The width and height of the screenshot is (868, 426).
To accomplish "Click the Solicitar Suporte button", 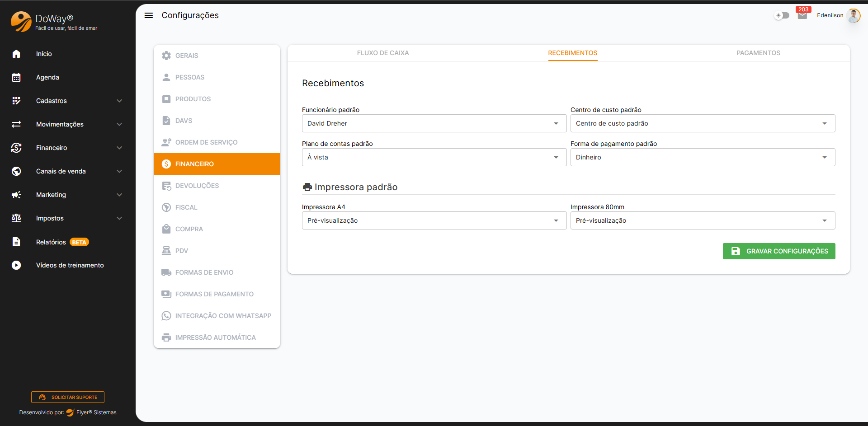I will click(68, 397).
